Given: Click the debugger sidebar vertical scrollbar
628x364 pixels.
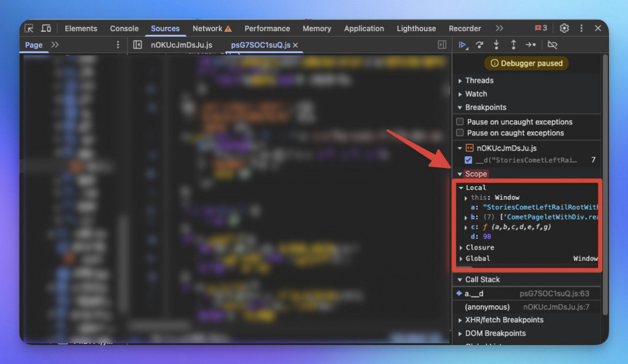Looking at the screenshot, I should pyautogui.click(x=605, y=184).
